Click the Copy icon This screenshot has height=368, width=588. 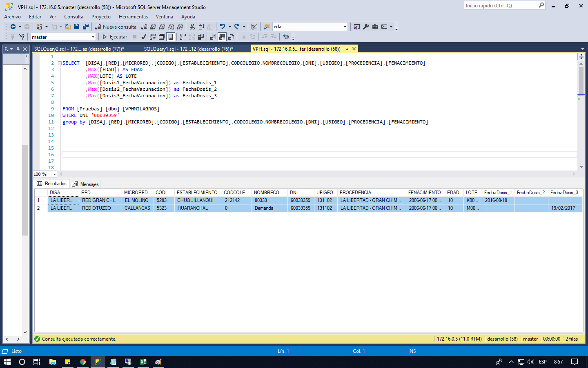pyautogui.click(x=201, y=27)
